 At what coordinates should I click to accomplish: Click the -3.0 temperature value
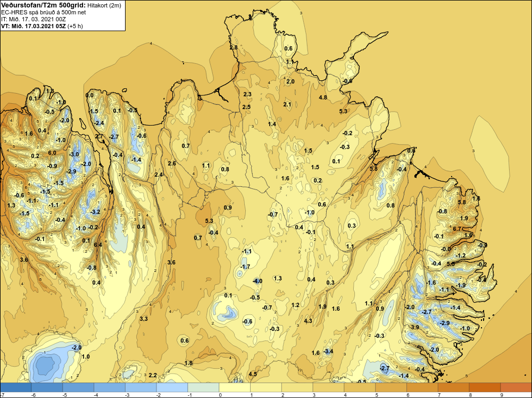[74, 154]
